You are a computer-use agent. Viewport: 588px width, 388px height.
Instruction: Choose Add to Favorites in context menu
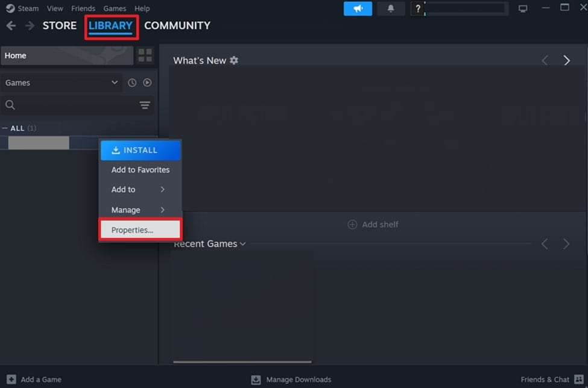[x=141, y=170]
